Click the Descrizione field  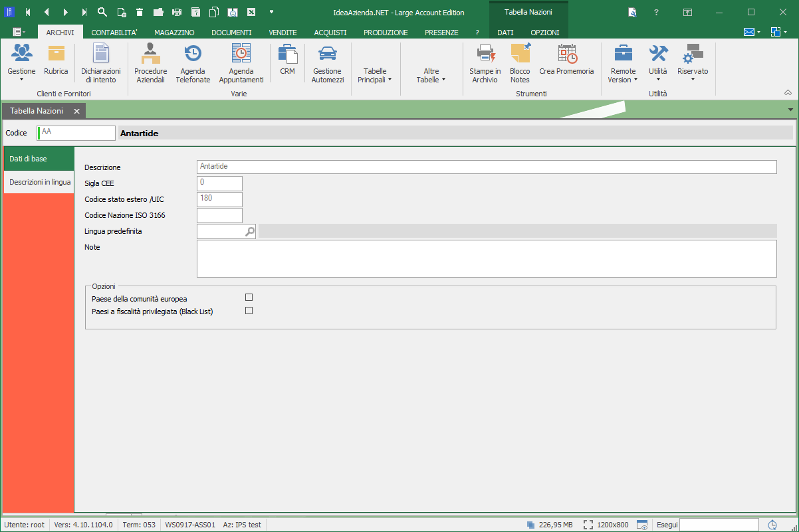point(487,167)
